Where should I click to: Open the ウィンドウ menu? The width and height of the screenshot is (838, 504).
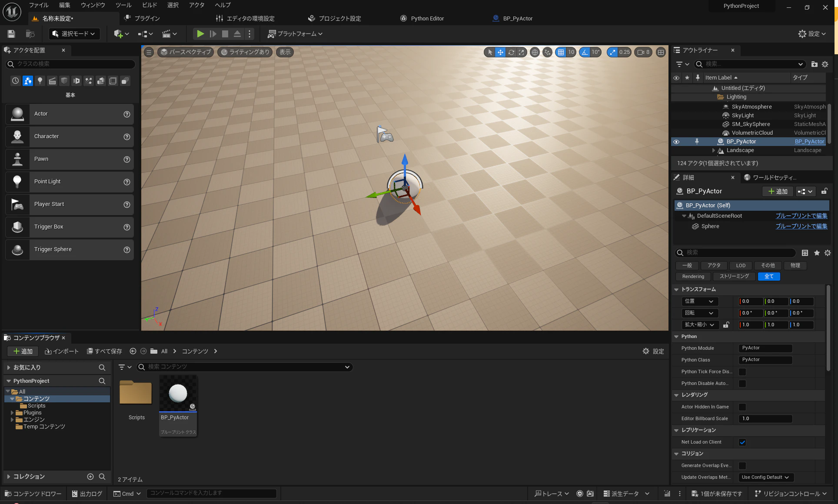[93, 5]
